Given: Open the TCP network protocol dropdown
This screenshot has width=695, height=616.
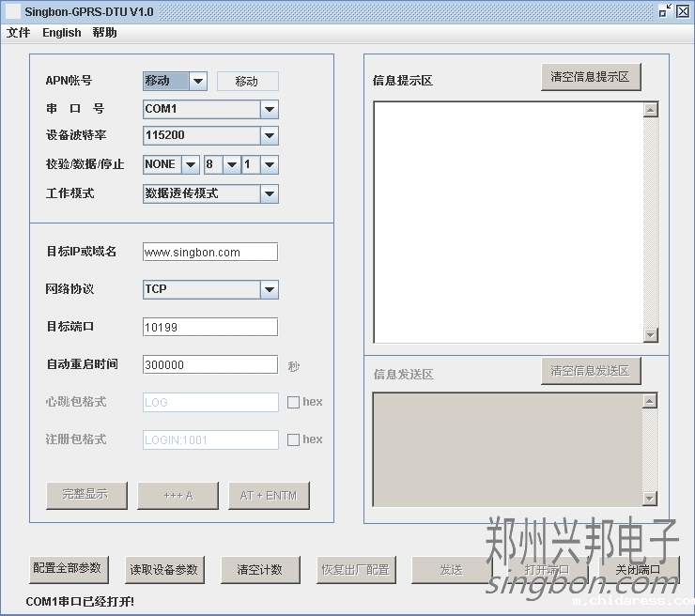Looking at the screenshot, I should 270,289.
